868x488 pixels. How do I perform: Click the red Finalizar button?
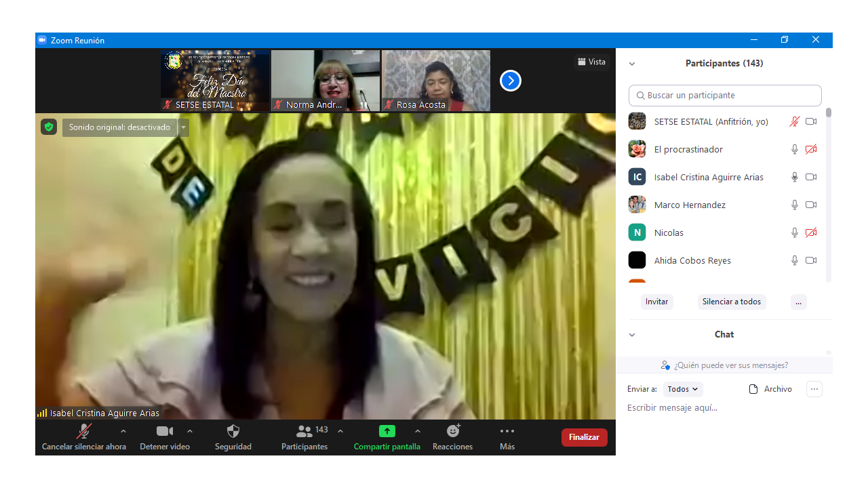584,437
